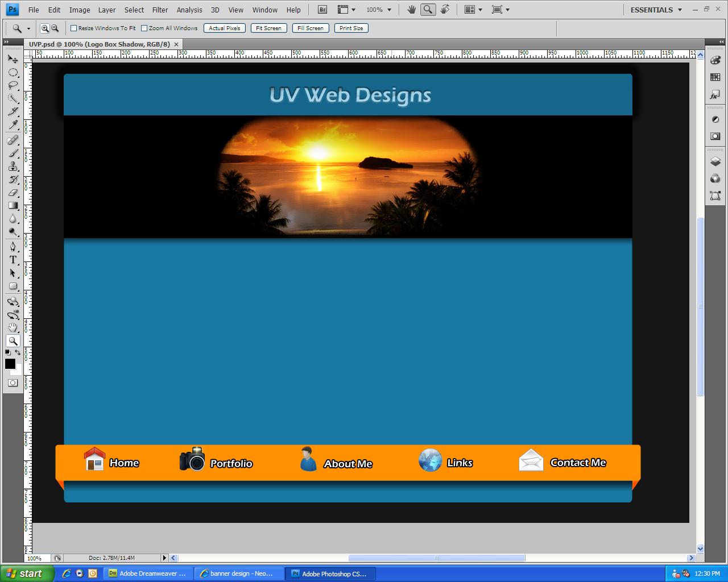Launch Bridge from the Br icon

322,10
